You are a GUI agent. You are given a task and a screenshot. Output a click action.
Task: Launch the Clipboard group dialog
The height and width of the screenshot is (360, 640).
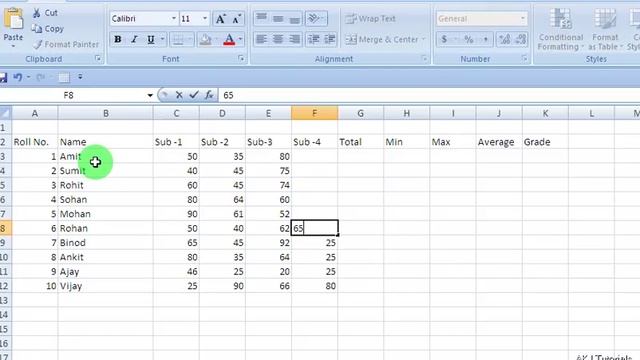click(x=98, y=59)
